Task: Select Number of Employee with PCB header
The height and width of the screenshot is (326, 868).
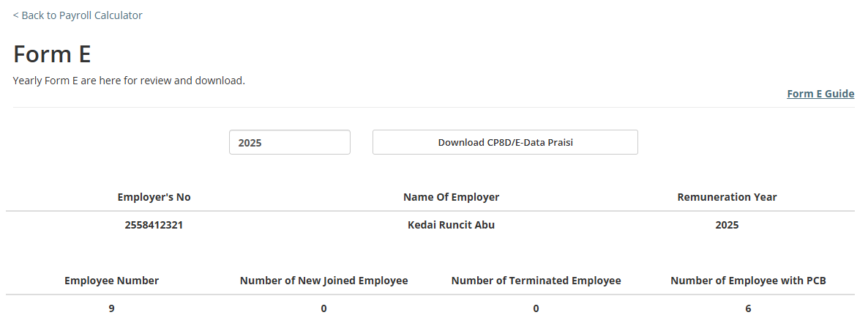Action: pos(748,281)
